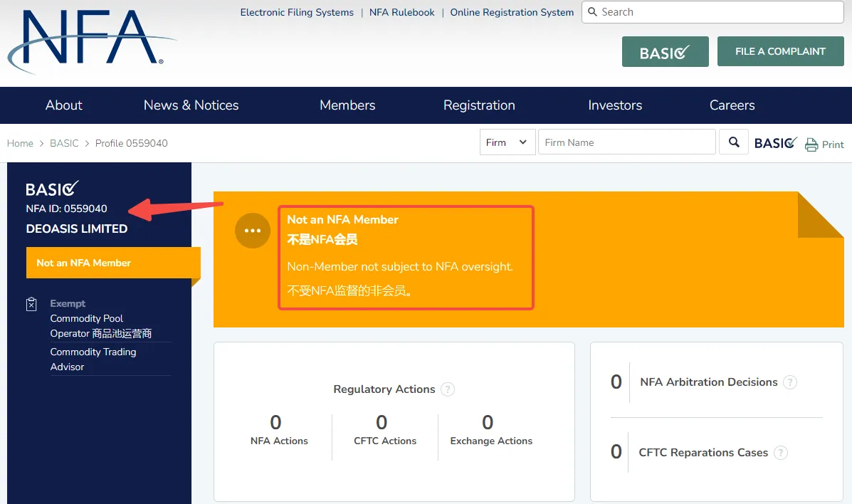852x504 pixels.
Task: Open the Careers menu
Action: (732, 105)
